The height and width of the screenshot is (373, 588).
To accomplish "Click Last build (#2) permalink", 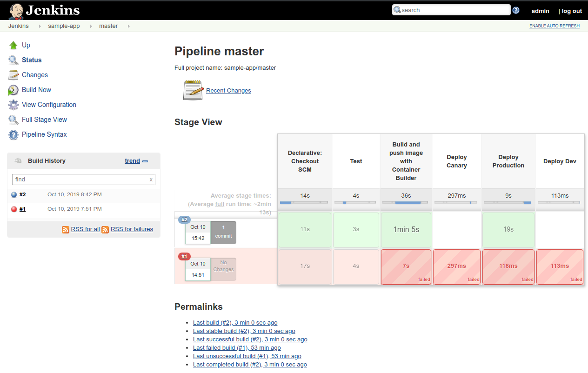I will coord(235,323).
